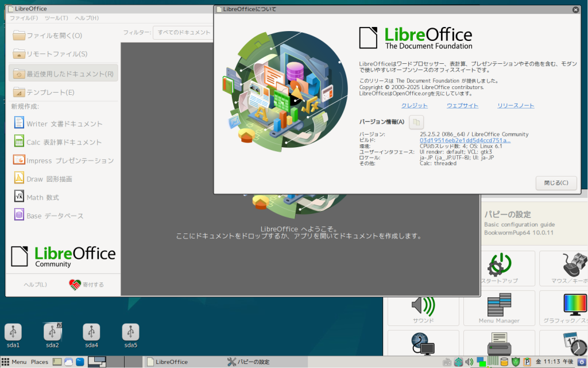Click ファイルを開く(O) button

tap(63, 35)
